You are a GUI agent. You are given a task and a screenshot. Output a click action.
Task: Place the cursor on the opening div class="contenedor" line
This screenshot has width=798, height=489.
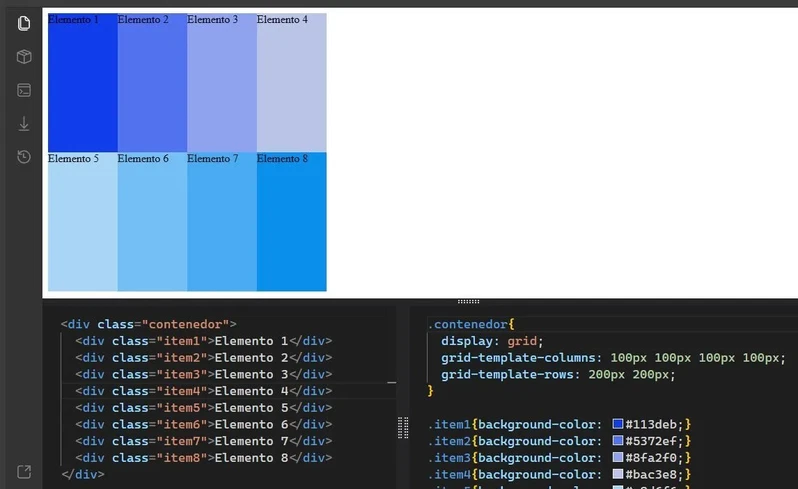tap(149, 324)
